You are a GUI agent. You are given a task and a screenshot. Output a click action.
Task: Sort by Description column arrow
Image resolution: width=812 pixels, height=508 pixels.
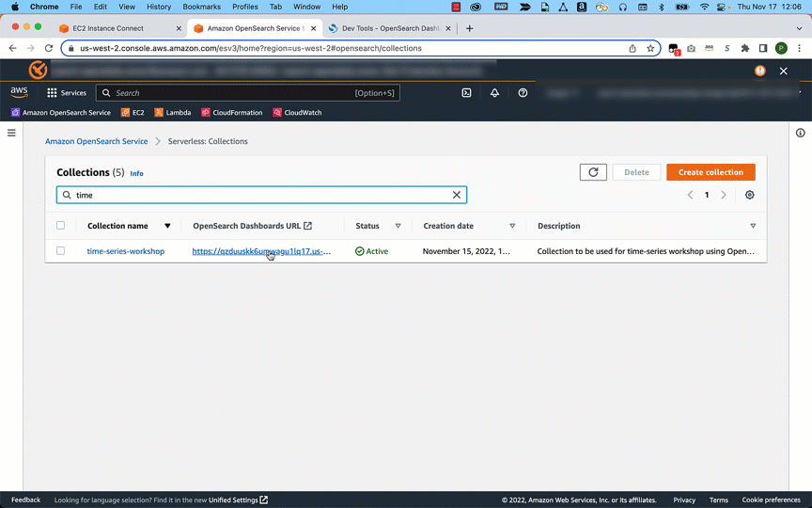point(753,226)
